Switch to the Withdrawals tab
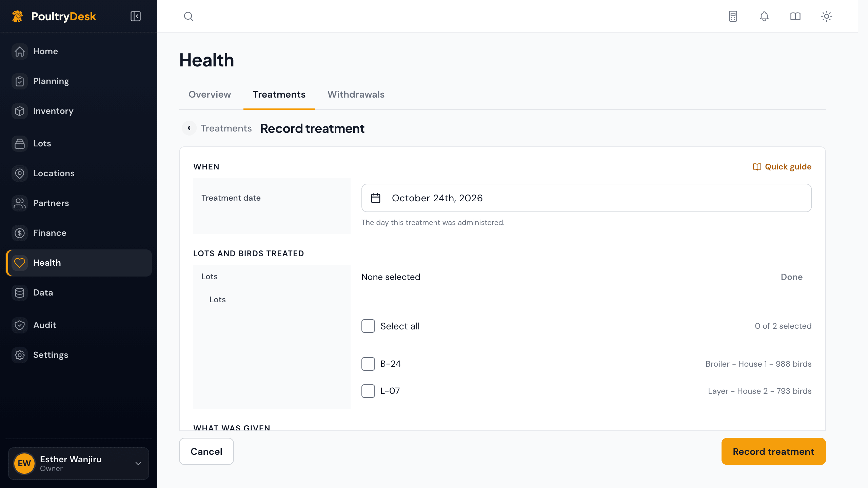This screenshot has width=868, height=488. tap(356, 95)
